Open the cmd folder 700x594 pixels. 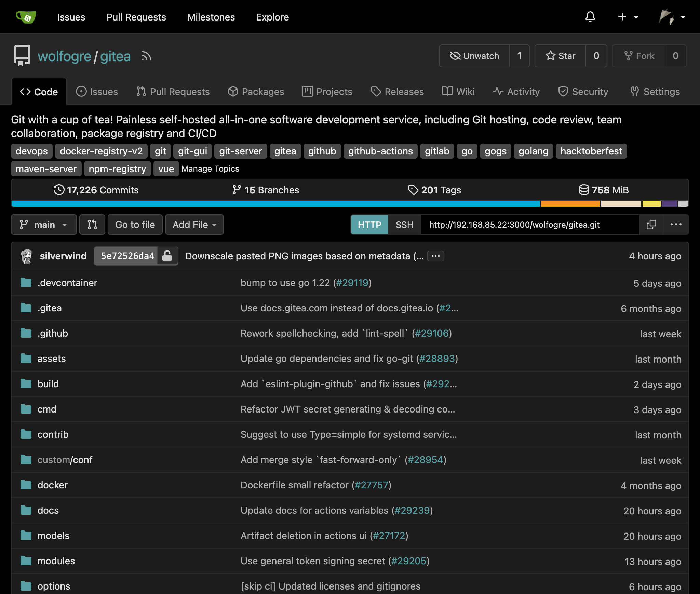pos(47,409)
